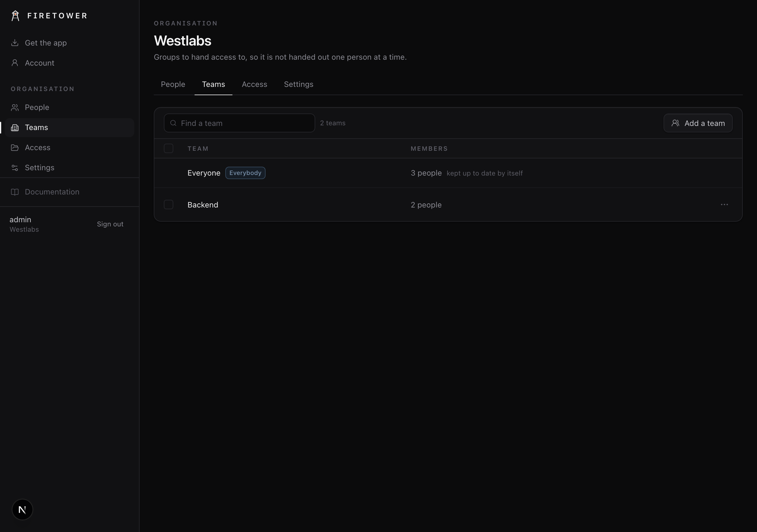Click the MEMBERS column header

click(429, 149)
